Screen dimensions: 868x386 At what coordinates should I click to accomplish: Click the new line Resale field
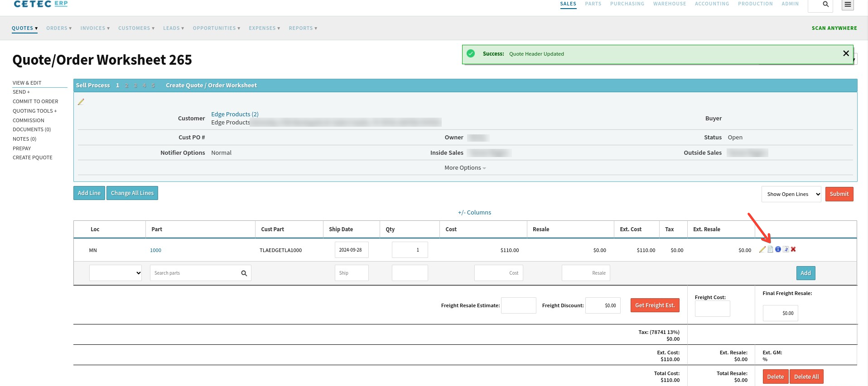coord(586,273)
